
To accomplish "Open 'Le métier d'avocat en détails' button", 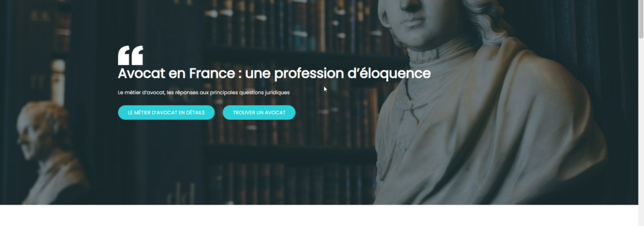I will click(166, 112).
